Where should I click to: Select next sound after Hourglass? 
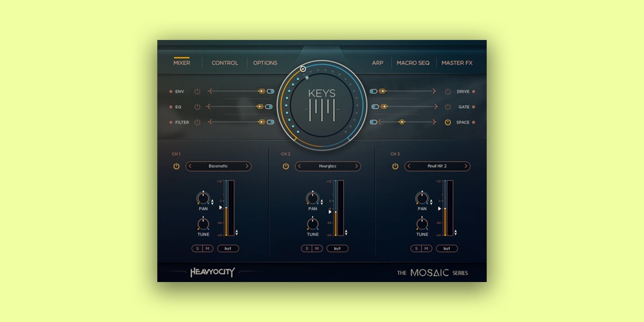click(x=356, y=166)
